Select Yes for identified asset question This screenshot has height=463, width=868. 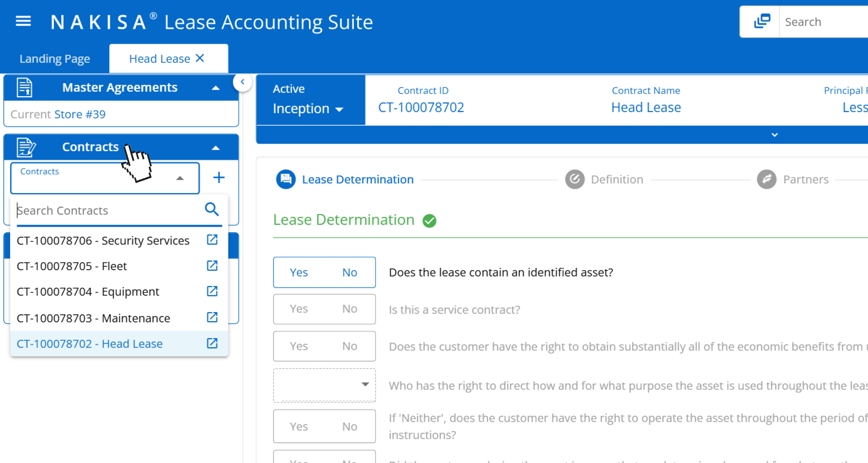(x=299, y=272)
